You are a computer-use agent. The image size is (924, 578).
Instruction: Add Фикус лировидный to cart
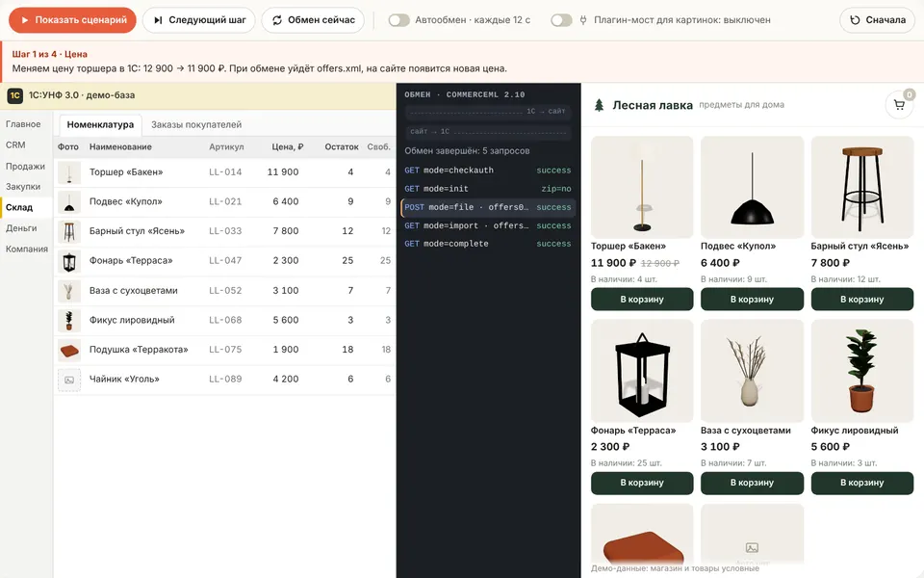click(x=862, y=483)
